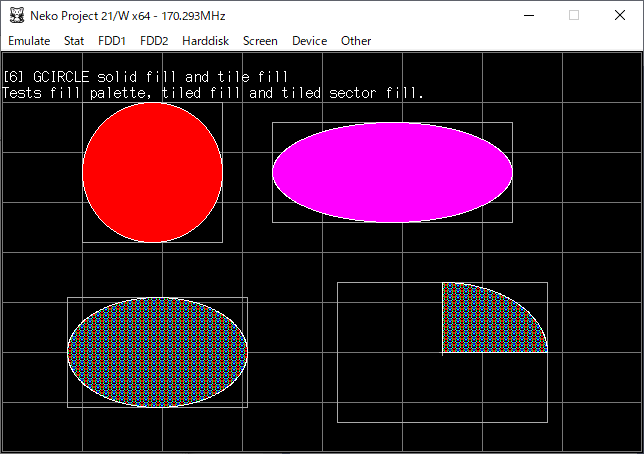
Task: Open the FDD1 menu
Action: point(112,41)
